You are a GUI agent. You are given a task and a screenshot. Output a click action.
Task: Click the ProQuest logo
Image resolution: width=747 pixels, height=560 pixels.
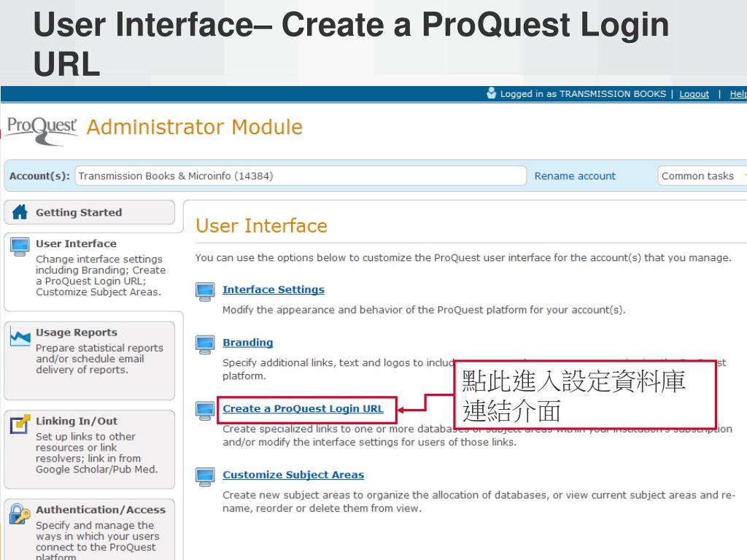click(x=42, y=131)
